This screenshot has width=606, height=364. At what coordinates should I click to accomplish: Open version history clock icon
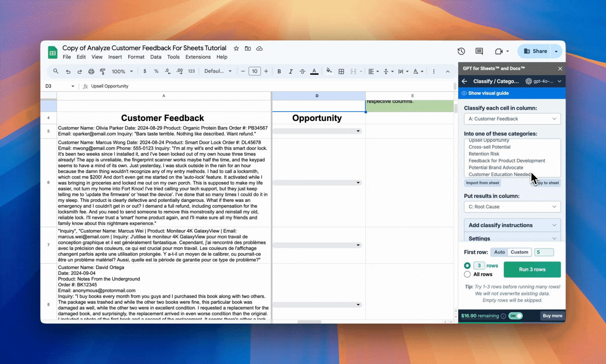coord(461,51)
